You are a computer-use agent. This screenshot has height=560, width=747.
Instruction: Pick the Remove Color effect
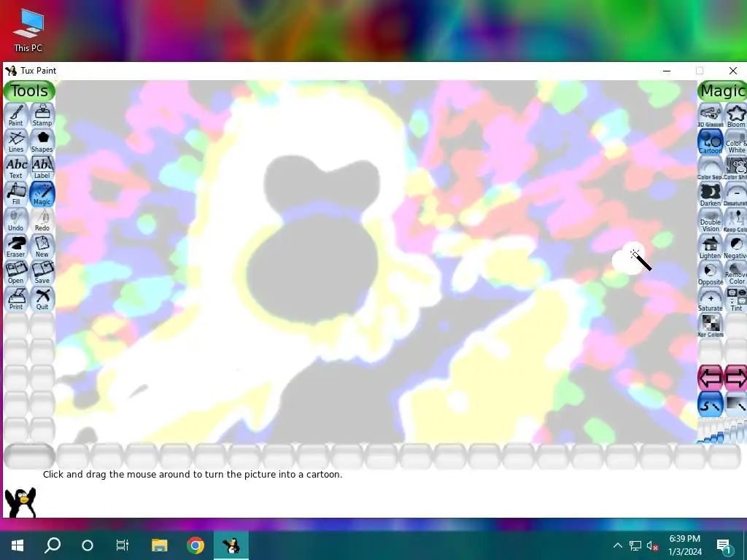click(x=735, y=273)
